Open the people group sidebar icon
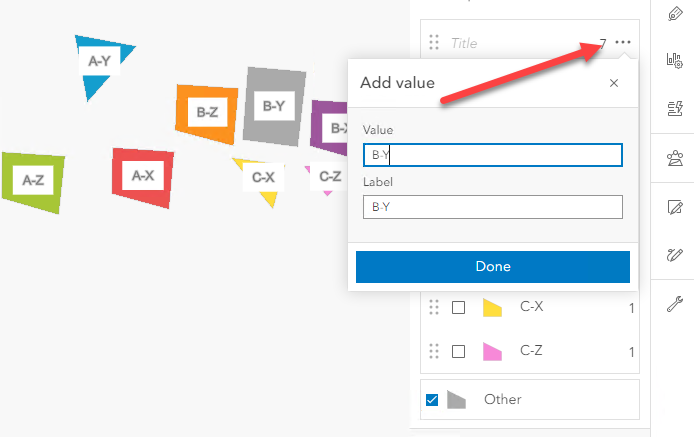 (673, 158)
